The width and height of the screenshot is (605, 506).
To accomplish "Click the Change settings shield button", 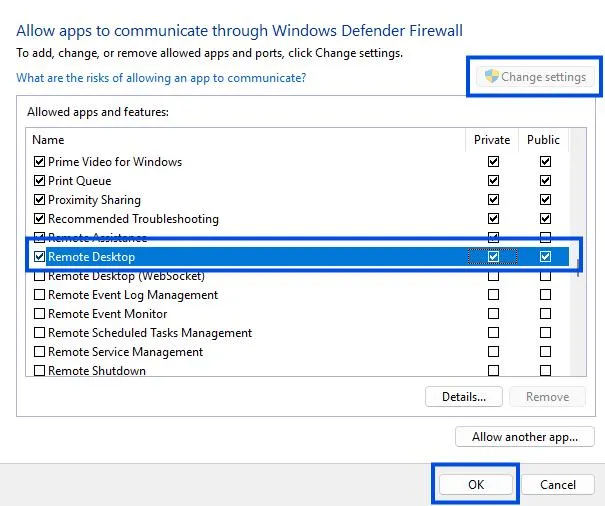I will 536,77.
